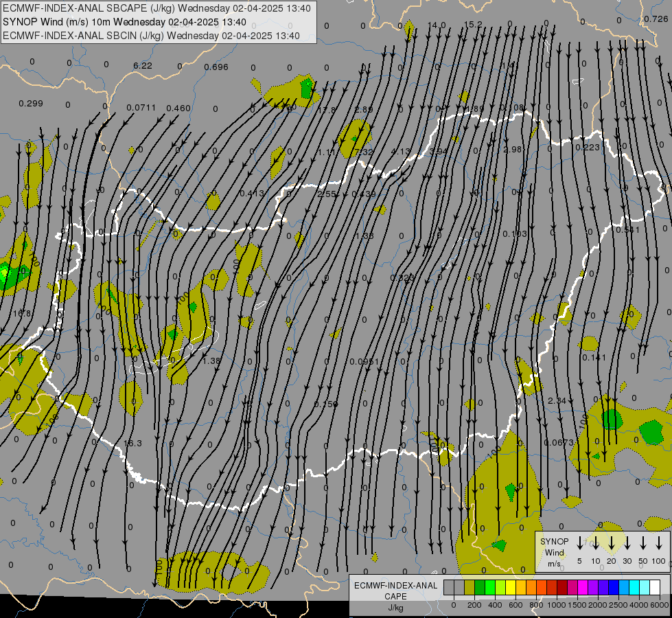672x618 pixels.
Task: Click the 2.34 value on the map
Action: coord(557,400)
